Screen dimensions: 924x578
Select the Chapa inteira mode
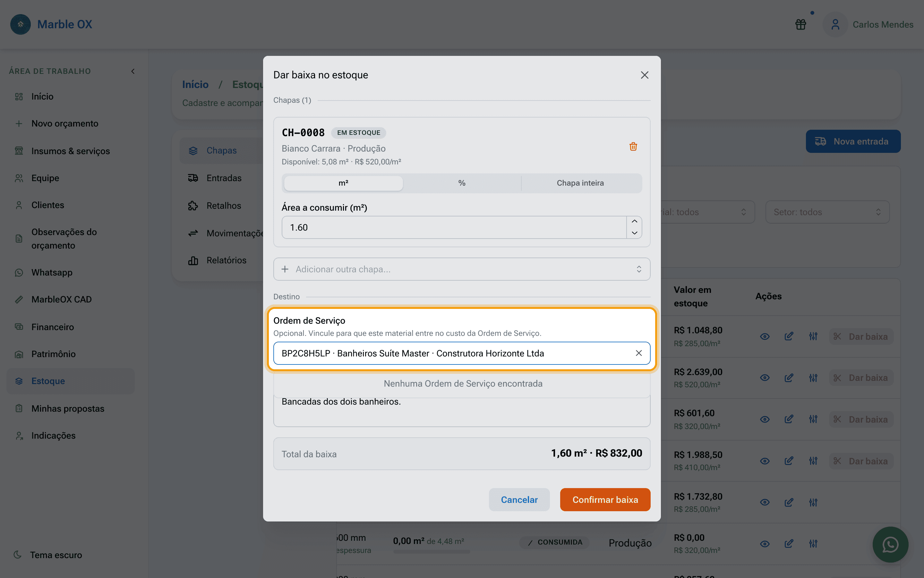pyautogui.click(x=580, y=183)
